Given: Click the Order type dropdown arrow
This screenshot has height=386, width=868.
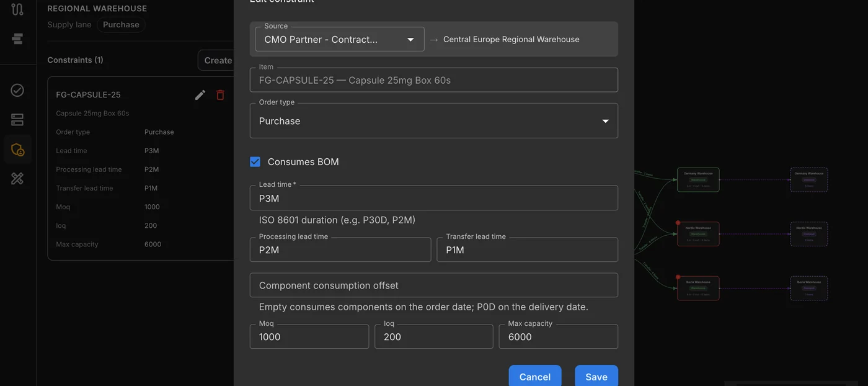Looking at the screenshot, I should point(606,121).
